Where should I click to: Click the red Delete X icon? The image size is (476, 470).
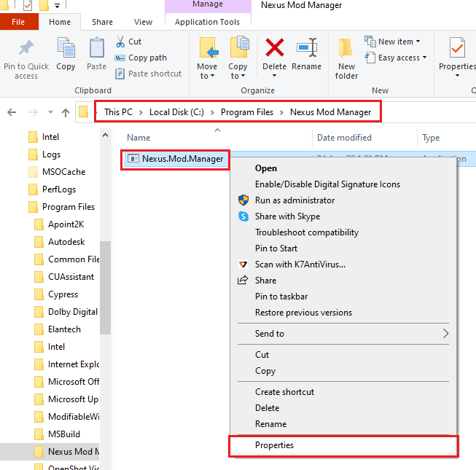274,47
